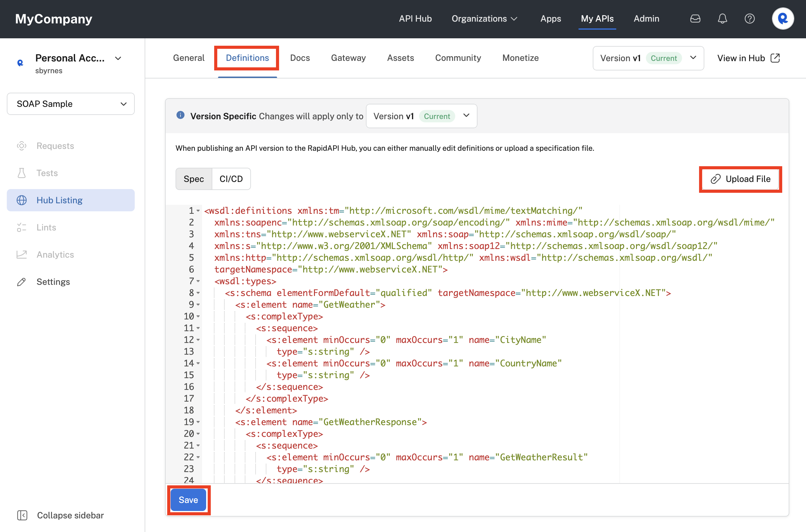Click the user profile avatar

783,19
